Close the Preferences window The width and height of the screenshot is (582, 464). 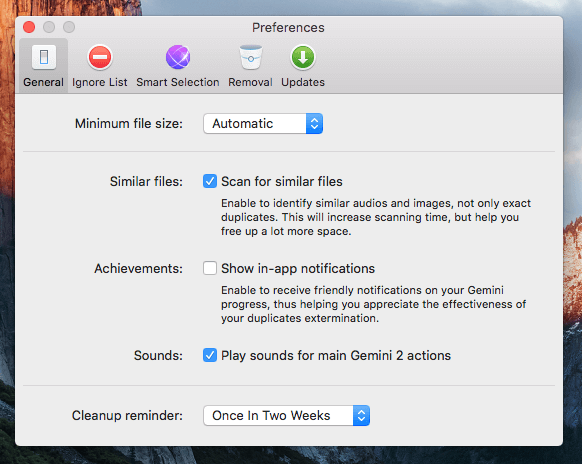pyautogui.click(x=29, y=27)
